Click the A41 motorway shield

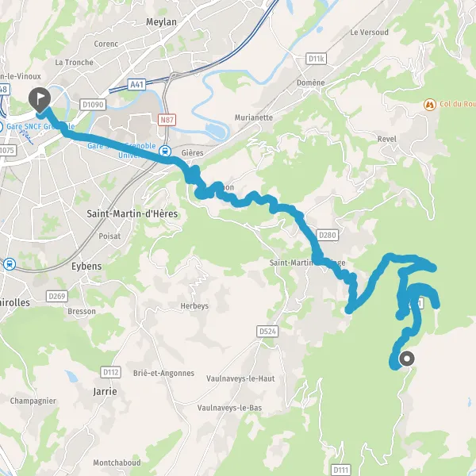pos(137,84)
